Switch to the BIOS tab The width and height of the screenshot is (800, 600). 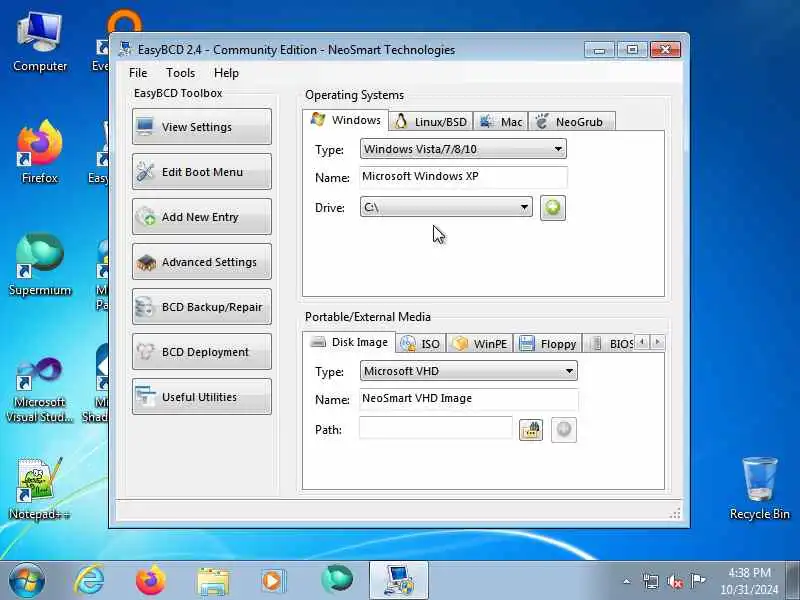[x=610, y=343]
